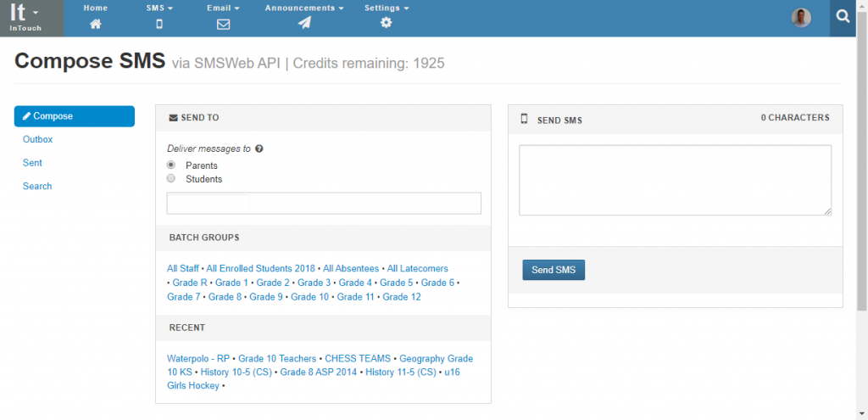This screenshot has height=420, width=868.
Task: Click the user profile avatar
Action: tap(801, 18)
